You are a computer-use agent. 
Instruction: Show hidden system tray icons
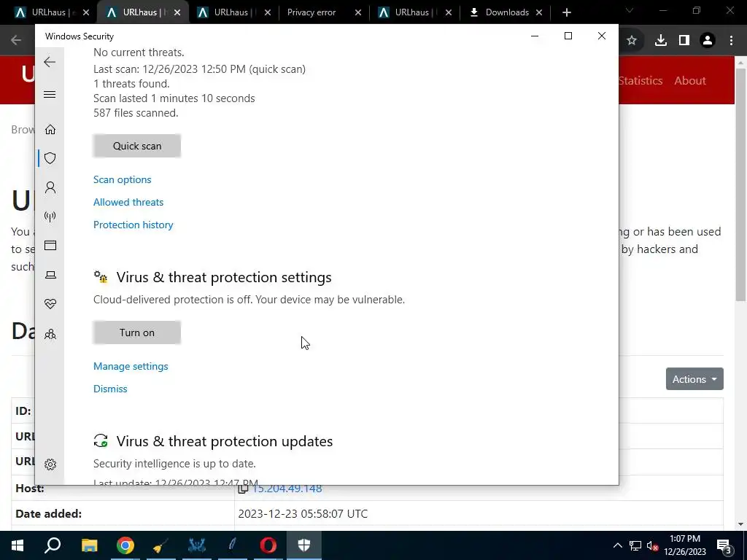tap(617, 545)
